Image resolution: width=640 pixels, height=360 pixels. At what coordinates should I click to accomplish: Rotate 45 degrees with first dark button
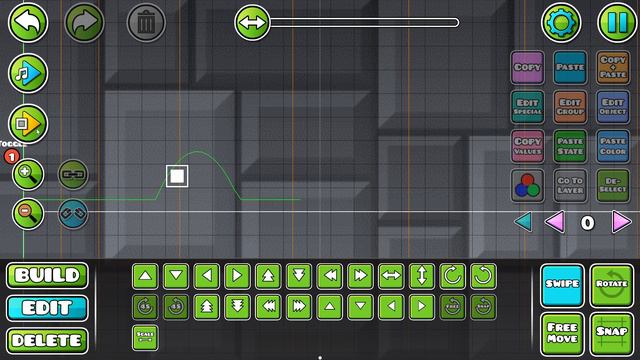pyautogui.click(x=145, y=307)
